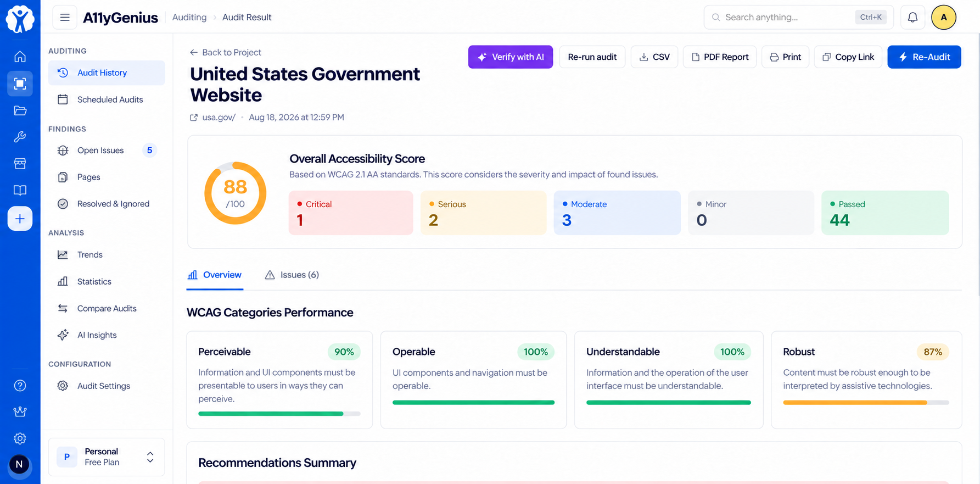Screen dimensions: 980x484
Task: Open Open Issues in sidebar
Action: 107,151
